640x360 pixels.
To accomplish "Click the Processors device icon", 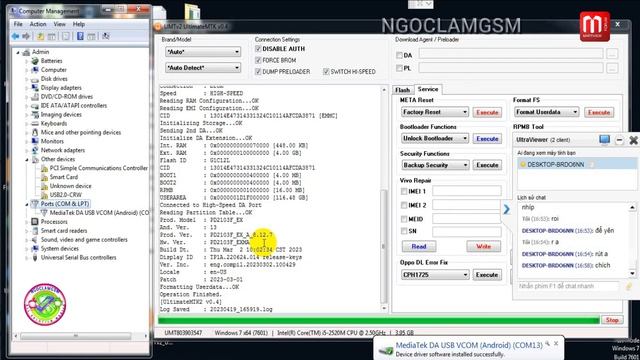I will pyautogui.click(x=35, y=222).
